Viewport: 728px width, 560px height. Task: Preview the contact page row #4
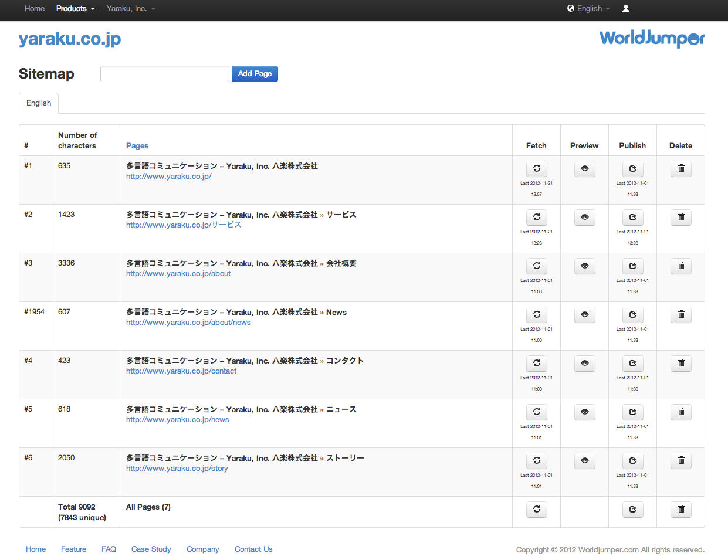[x=584, y=363]
